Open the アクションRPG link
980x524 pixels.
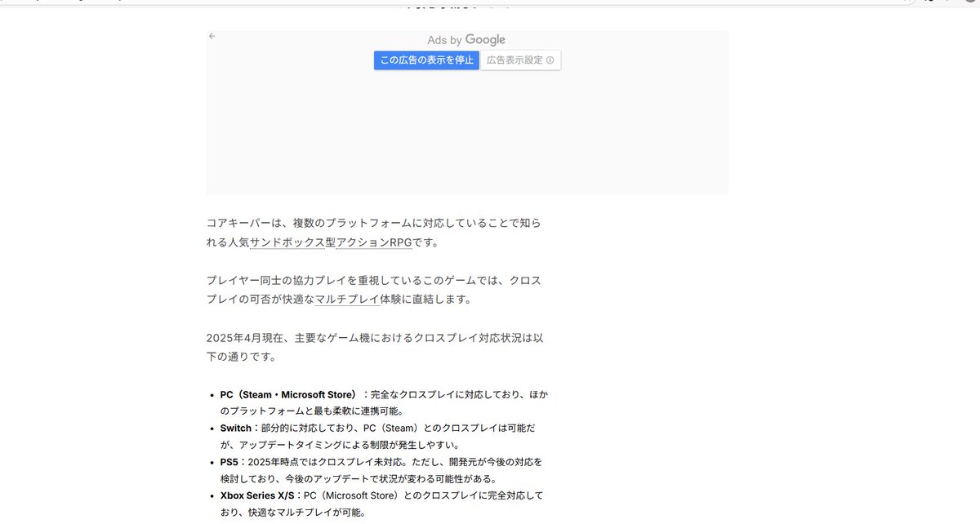tap(374, 242)
